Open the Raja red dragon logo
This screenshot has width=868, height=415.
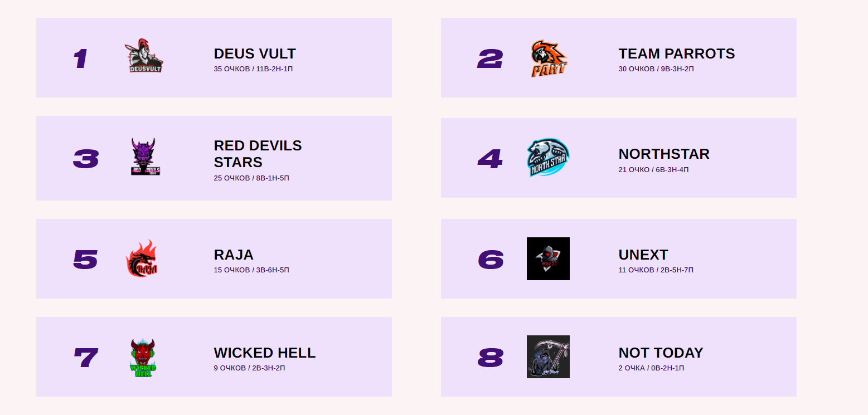point(142,259)
